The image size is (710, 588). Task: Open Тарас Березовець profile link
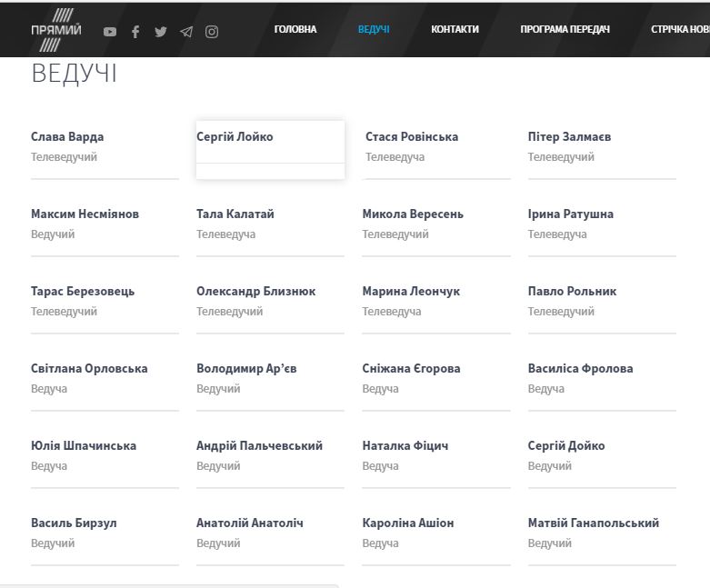pos(83,292)
